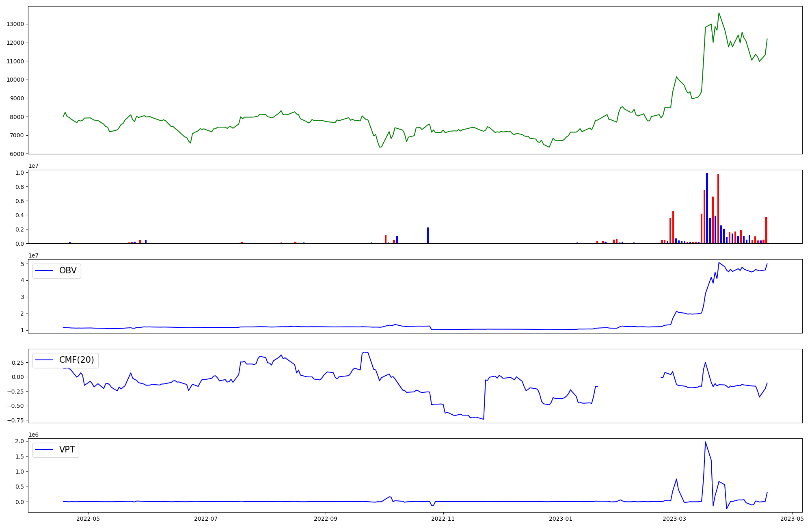Click the 6000 price axis tick label
Screen dimensions: 812x528
(x=17, y=154)
